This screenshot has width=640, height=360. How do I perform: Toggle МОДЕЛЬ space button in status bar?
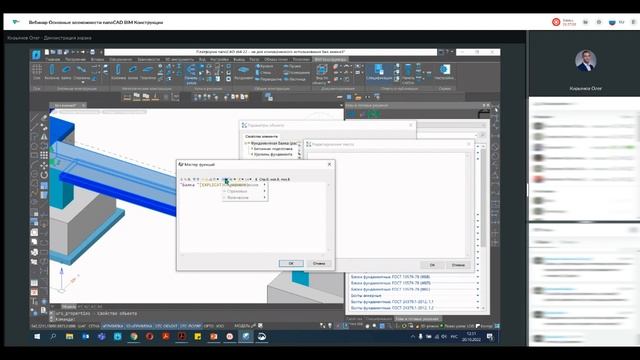point(242,326)
